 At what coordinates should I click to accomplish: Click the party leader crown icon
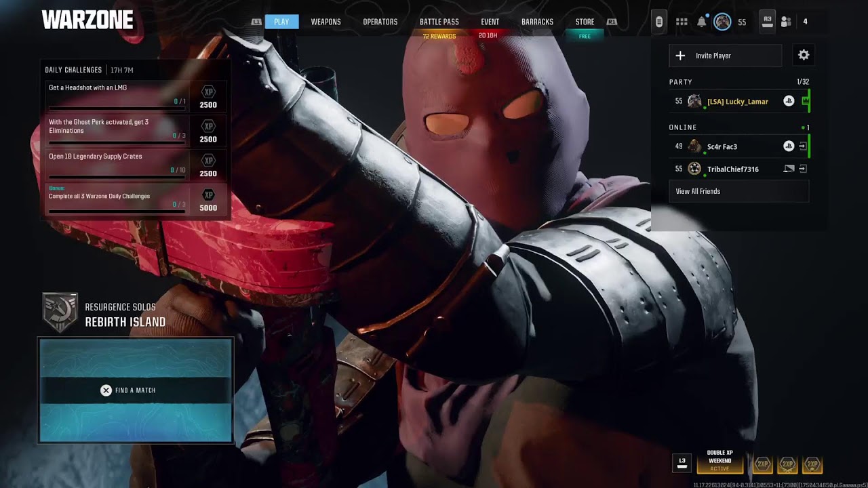coord(805,101)
